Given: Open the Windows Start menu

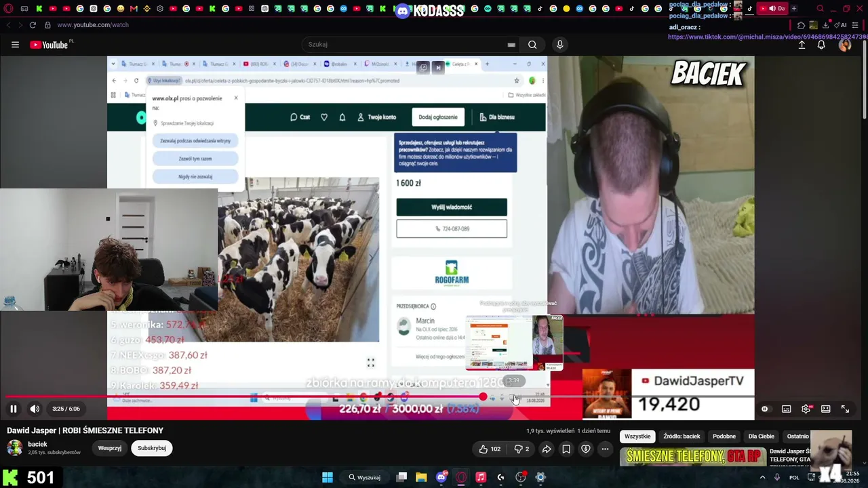Looking at the screenshot, I should (x=327, y=477).
